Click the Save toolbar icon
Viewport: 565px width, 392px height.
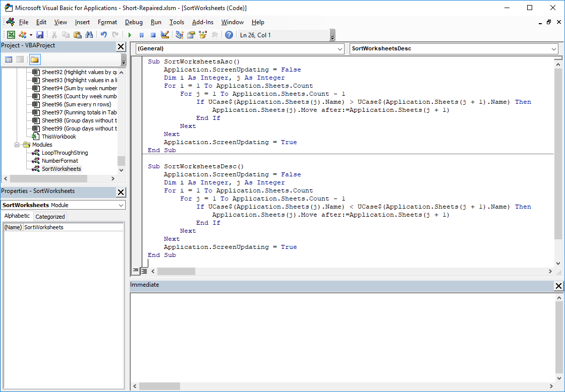tap(40, 35)
